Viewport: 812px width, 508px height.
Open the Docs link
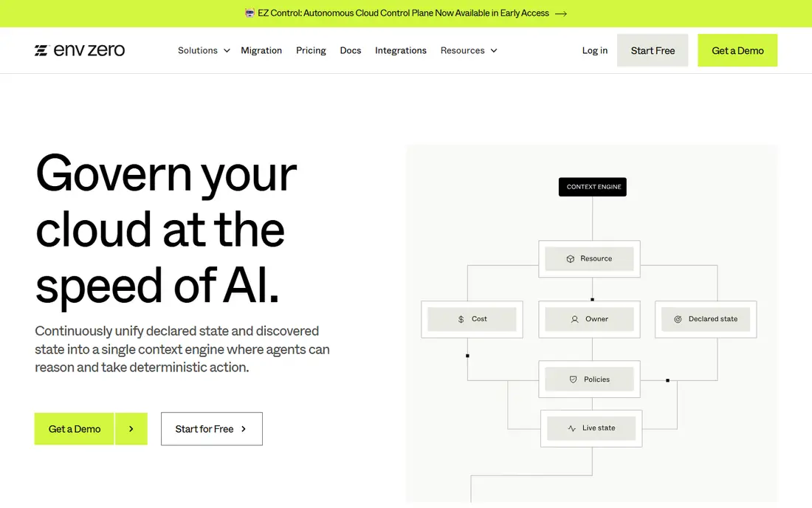pyautogui.click(x=351, y=50)
